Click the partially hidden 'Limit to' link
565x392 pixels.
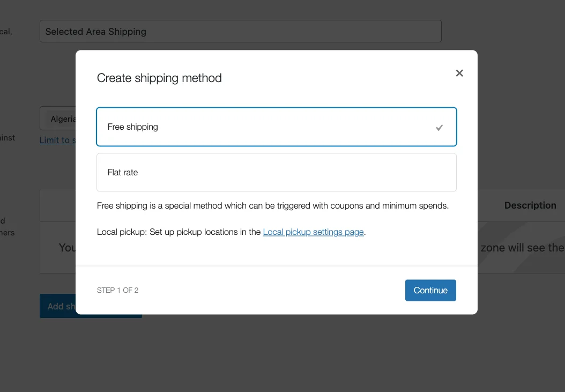tap(57, 140)
